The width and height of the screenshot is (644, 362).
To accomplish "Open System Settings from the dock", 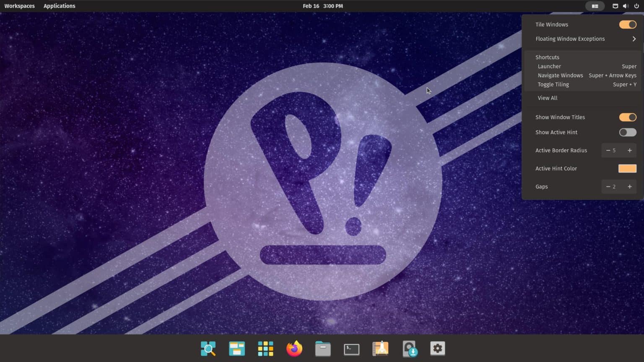I will tap(438, 348).
